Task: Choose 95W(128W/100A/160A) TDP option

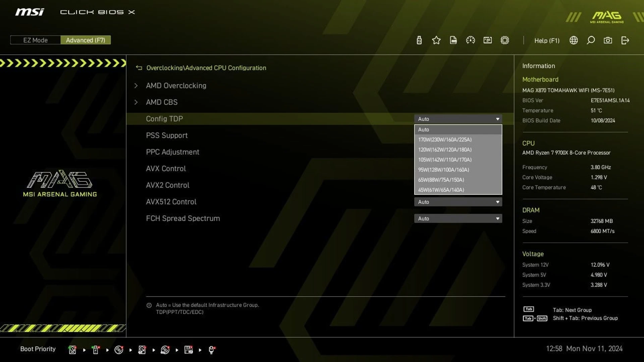Action: point(458,170)
